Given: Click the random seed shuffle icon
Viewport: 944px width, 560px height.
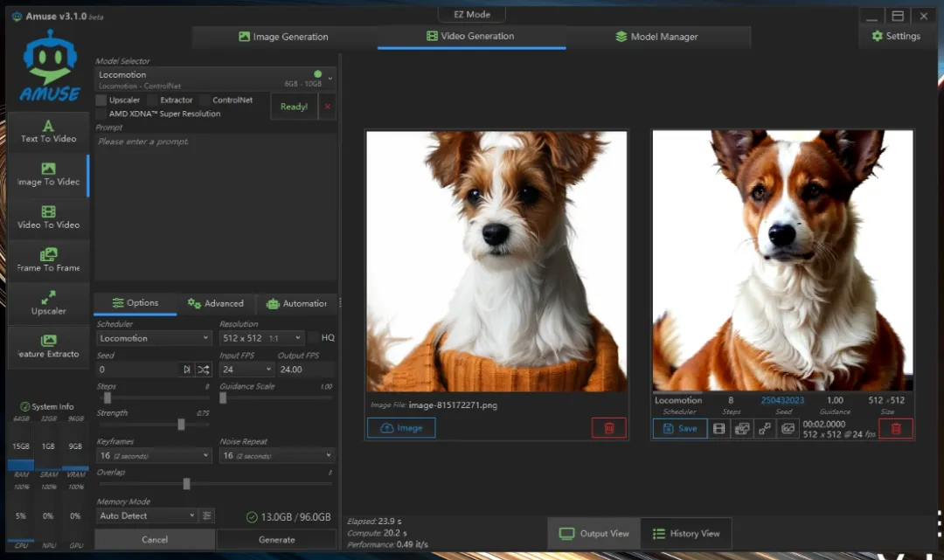Looking at the screenshot, I should coord(203,370).
